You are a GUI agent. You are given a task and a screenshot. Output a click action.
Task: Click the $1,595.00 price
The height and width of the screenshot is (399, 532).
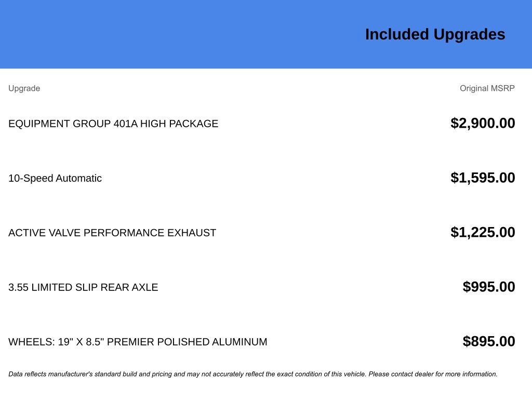(483, 178)
